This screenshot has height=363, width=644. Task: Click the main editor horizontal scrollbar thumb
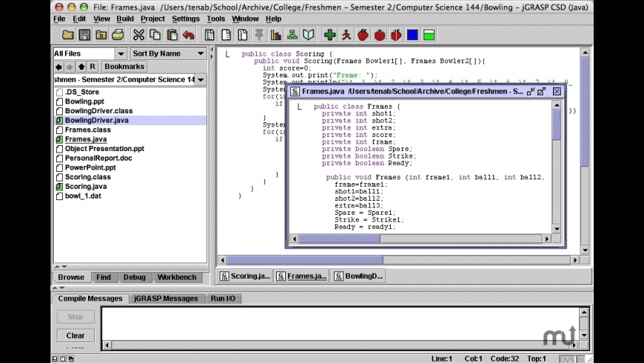[304, 260]
